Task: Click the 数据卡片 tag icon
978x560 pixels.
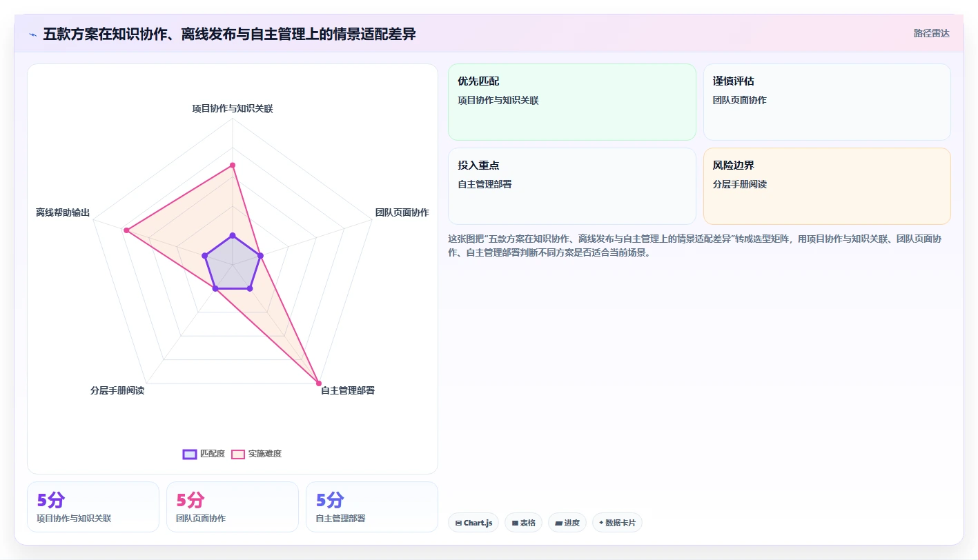Action: (601, 523)
